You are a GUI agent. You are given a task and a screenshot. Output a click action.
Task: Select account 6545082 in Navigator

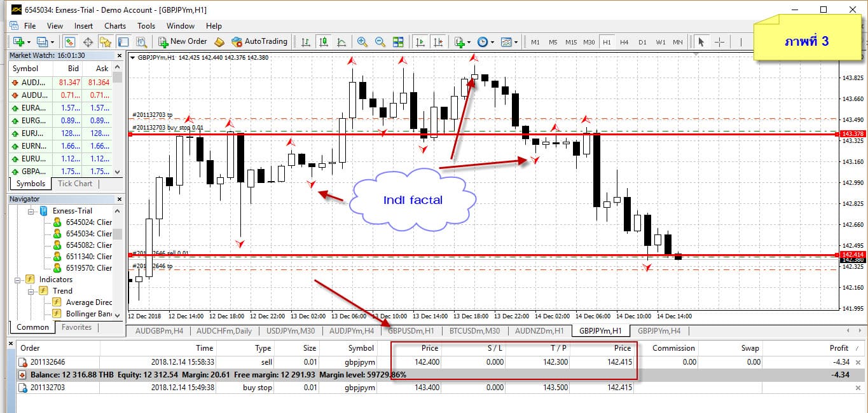88,245
